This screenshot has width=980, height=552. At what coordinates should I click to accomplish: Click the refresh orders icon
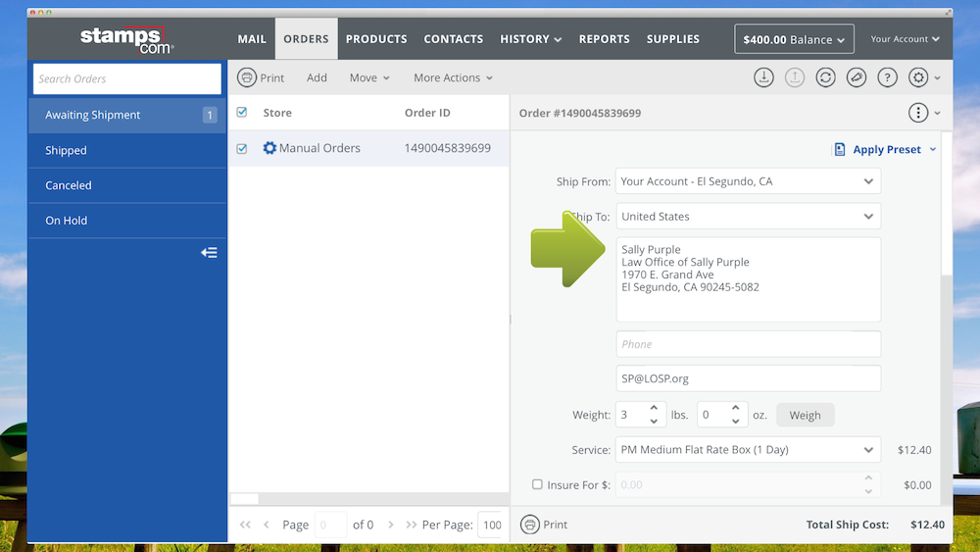[825, 77]
